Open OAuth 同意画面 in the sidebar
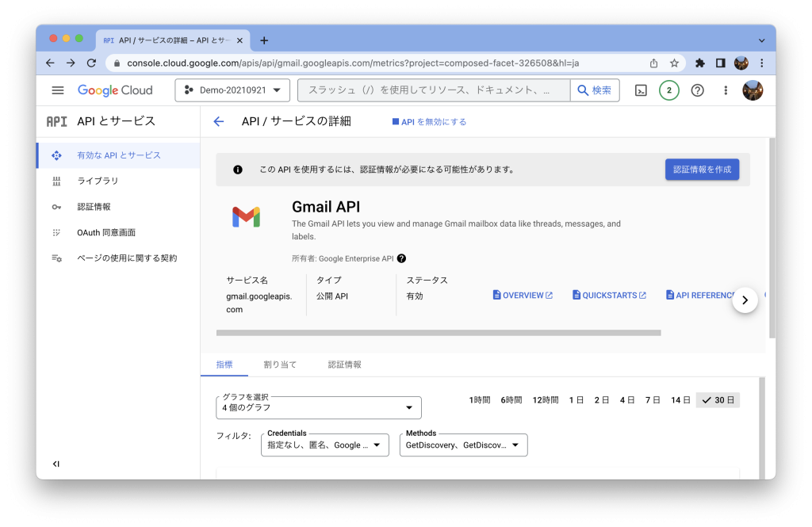Screen dimensions: 812x527 point(118,232)
